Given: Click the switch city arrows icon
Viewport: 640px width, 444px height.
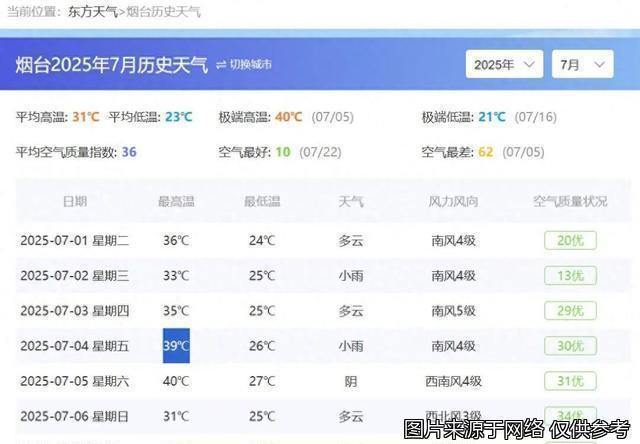Looking at the screenshot, I should tap(221, 65).
